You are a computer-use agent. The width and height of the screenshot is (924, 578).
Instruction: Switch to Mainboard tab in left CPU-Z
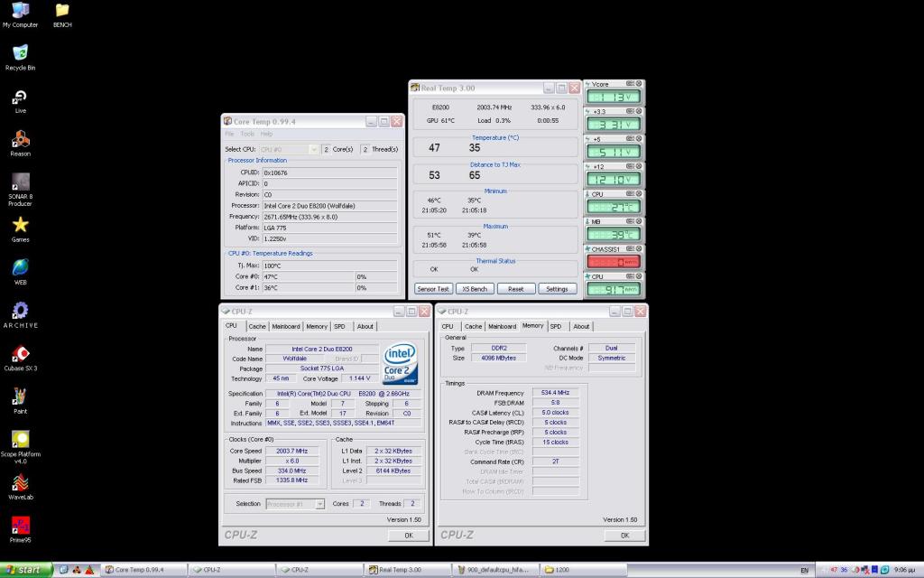[286, 326]
